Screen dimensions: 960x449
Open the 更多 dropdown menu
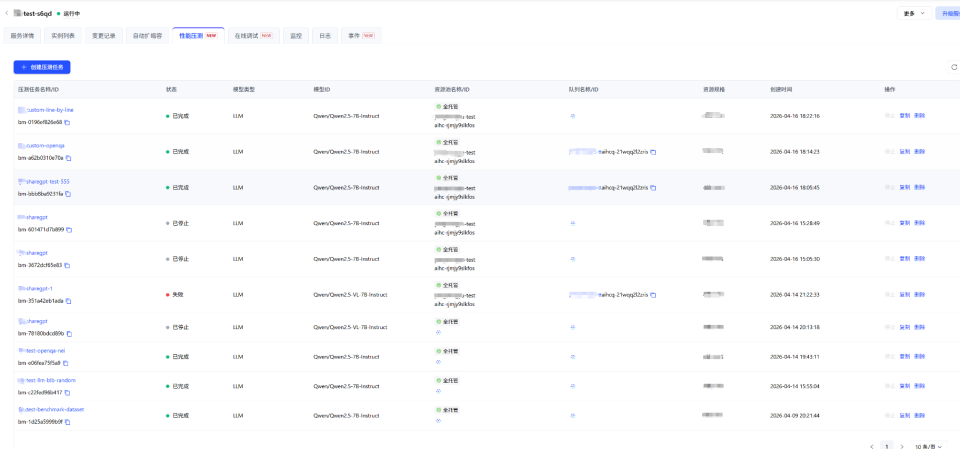(x=914, y=13)
